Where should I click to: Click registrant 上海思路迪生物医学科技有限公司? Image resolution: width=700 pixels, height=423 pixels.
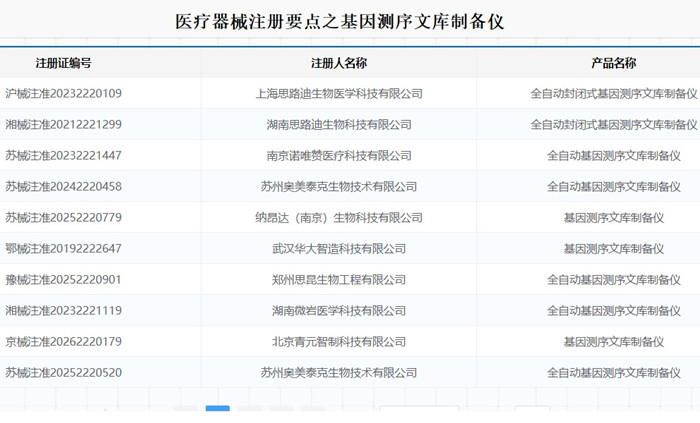339,93
